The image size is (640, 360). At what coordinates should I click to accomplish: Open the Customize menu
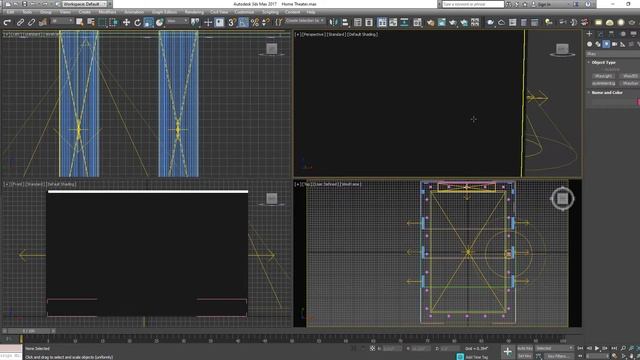click(244, 12)
